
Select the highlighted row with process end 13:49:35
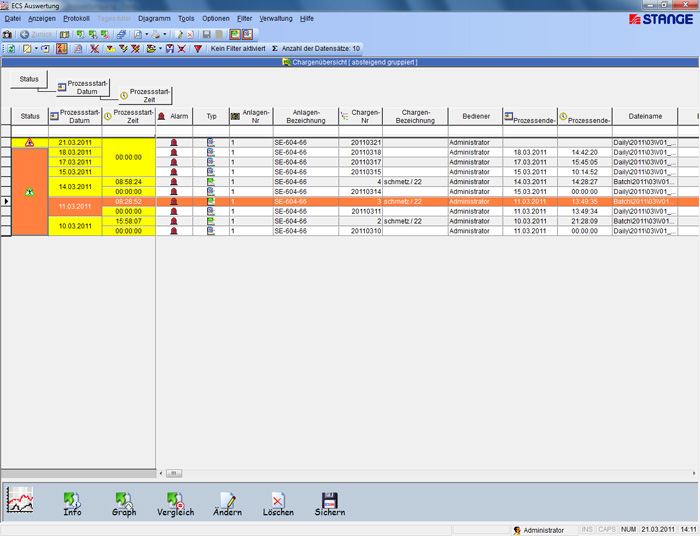point(400,201)
